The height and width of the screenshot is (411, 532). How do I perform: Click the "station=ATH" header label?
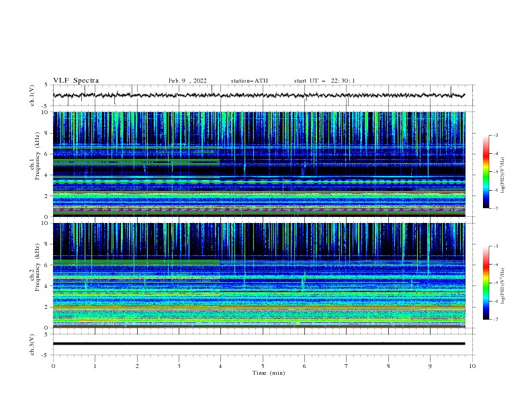(249, 81)
